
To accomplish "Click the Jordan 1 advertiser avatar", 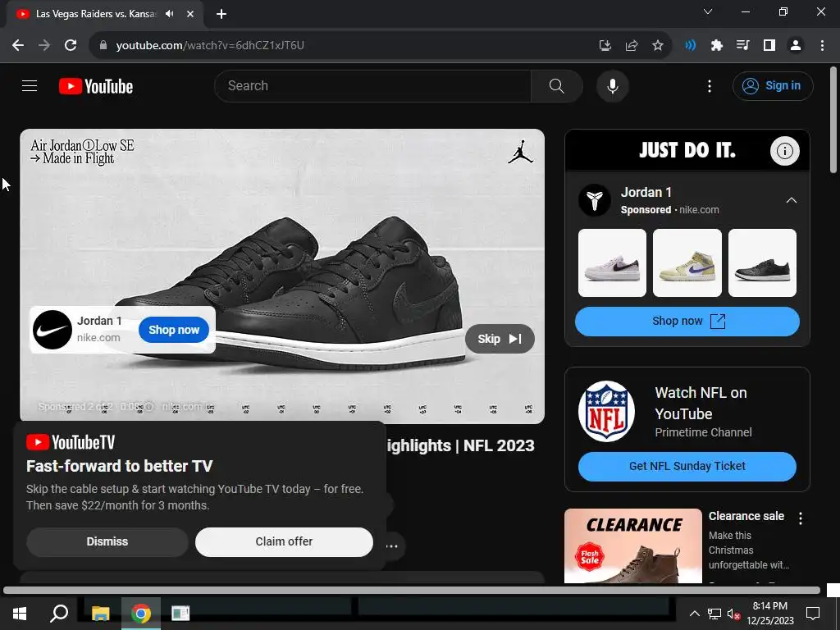I will tap(594, 200).
